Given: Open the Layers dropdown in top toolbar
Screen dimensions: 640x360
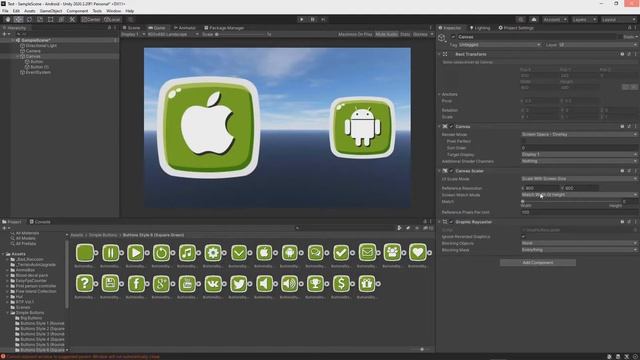Looking at the screenshot, I should (x=584, y=19).
